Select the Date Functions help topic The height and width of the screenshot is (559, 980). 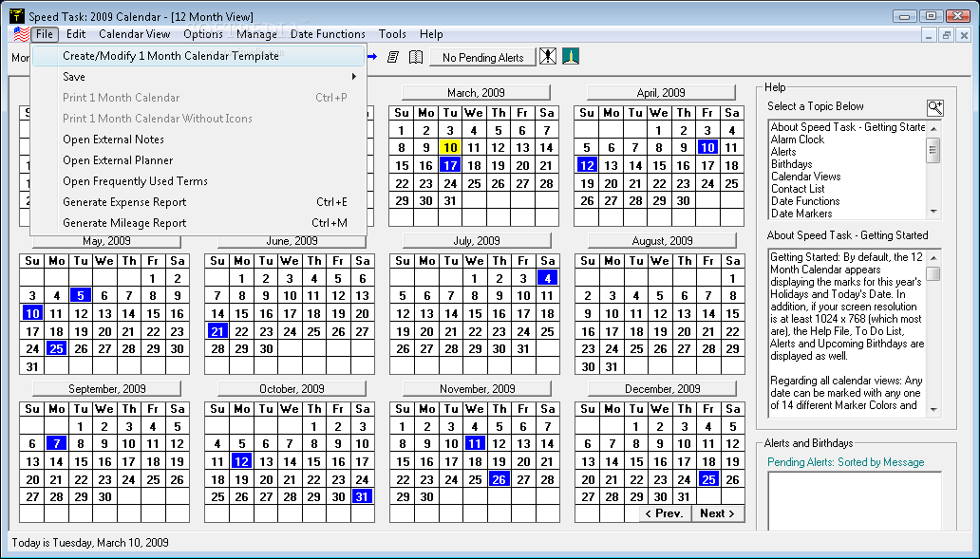pos(805,201)
